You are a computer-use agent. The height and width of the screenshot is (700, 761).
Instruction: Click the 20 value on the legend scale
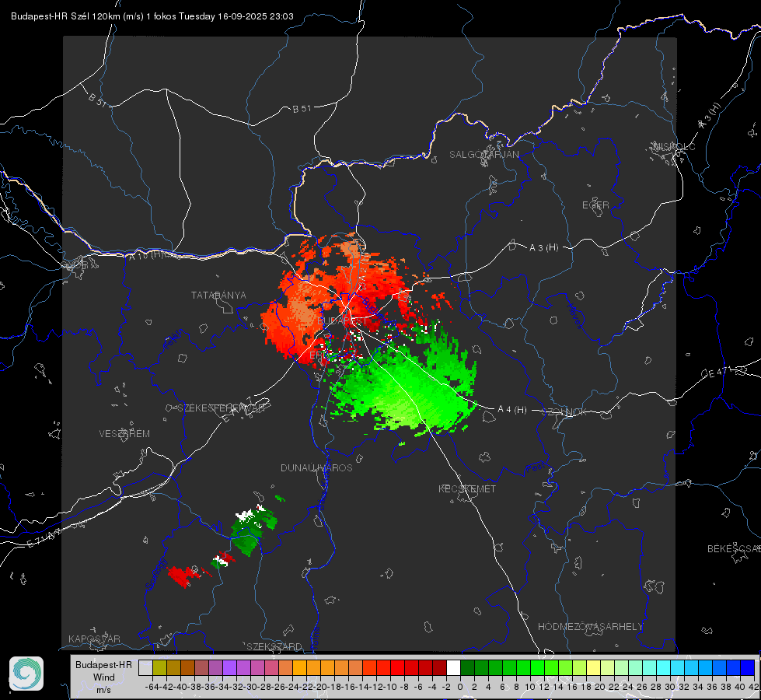pos(600,687)
